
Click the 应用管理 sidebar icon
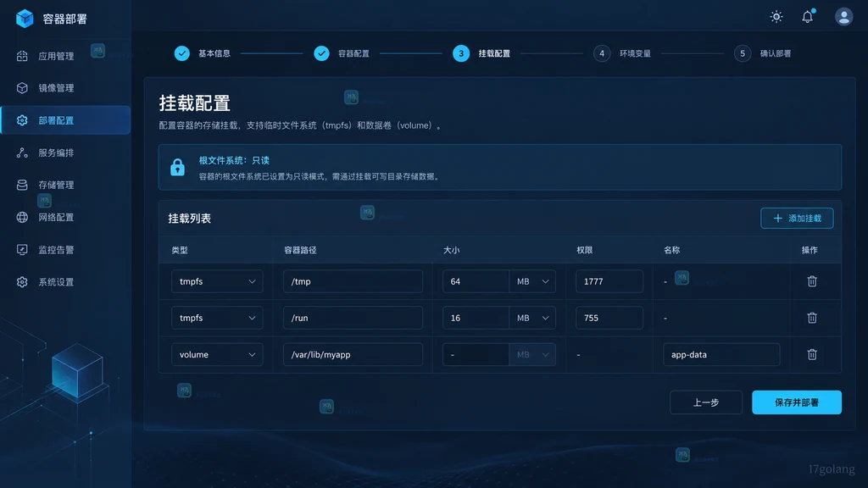(22, 56)
